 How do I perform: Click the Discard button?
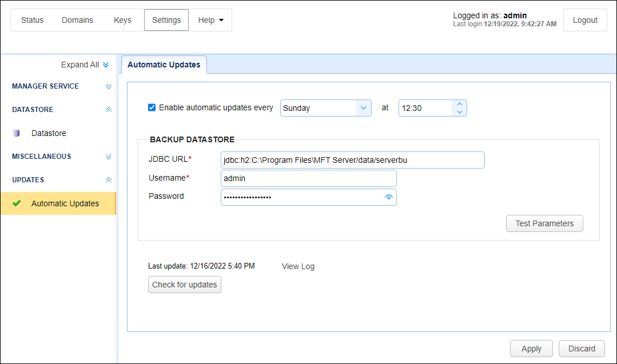[x=582, y=349]
